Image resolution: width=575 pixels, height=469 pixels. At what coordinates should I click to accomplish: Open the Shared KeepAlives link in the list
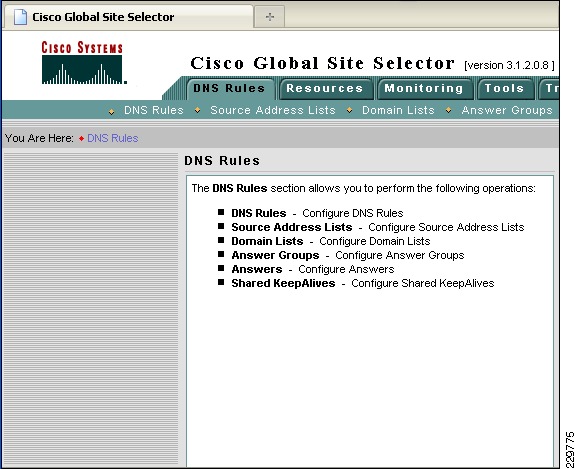[x=283, y=283]
